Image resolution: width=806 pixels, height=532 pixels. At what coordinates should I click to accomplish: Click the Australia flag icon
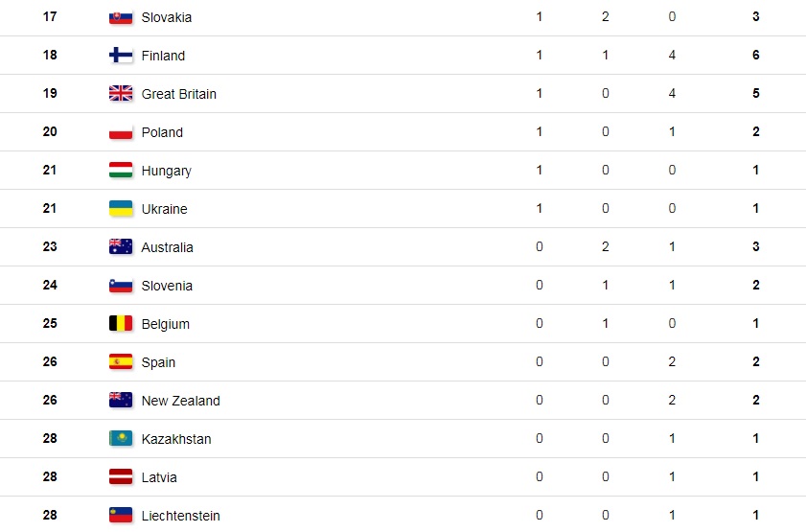[121, 247]
